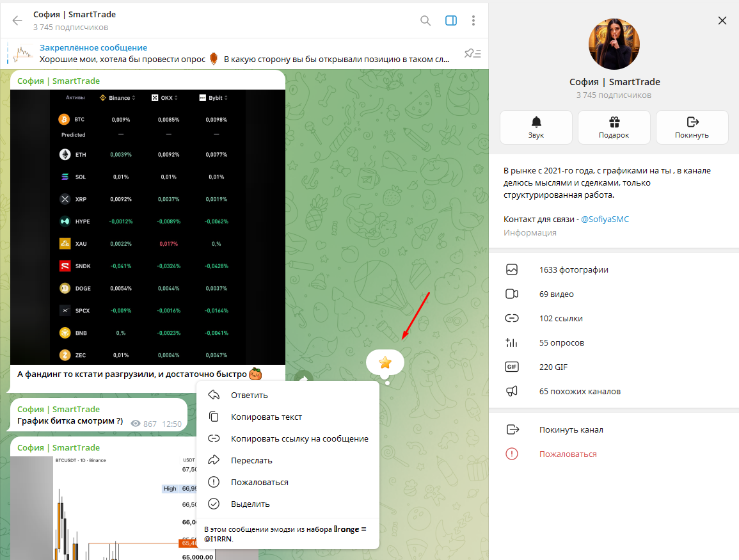Click the pumpkin emoji in the funding caption
This screenshot has width=739, height=560.
255,374
